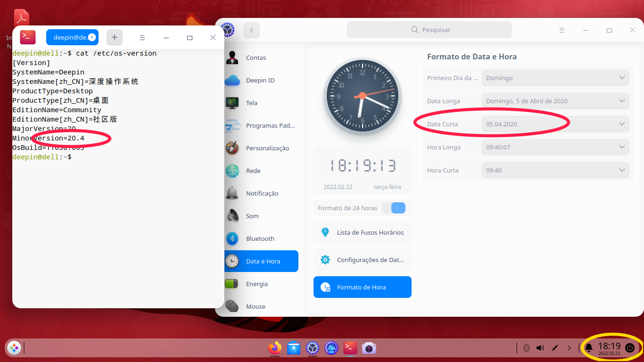Expand the Hora Longa dropdown
The image size is (644, 362).
pos(555,147)
